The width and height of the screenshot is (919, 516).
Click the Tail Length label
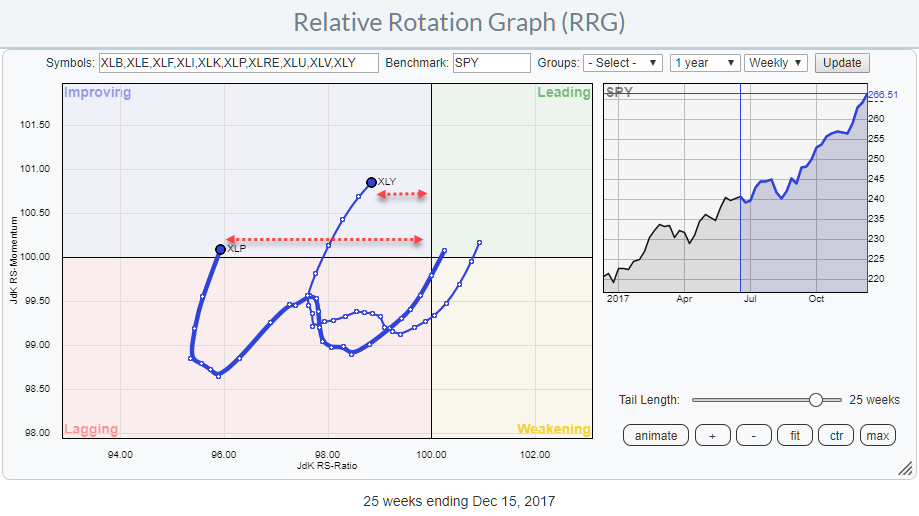[x=649, y=400]
